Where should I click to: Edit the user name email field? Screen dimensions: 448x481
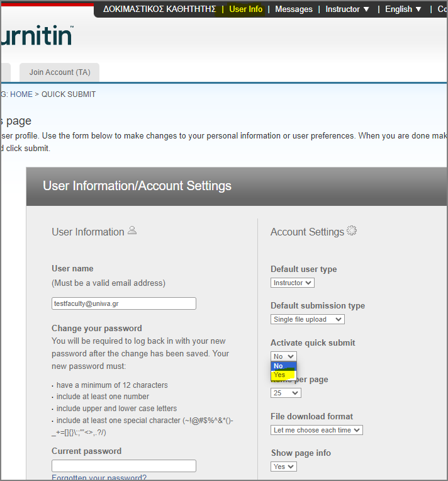click(x=124, y=303)
